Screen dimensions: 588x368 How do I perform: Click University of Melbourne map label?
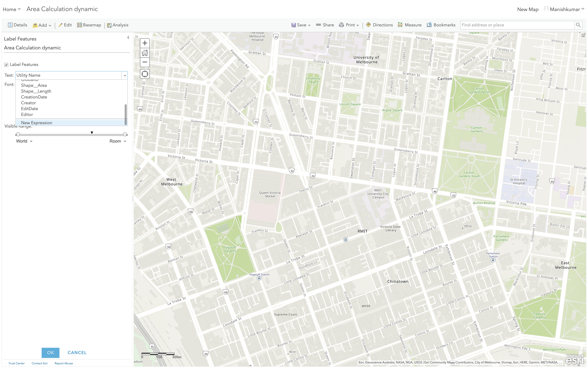tap(366, 60)
